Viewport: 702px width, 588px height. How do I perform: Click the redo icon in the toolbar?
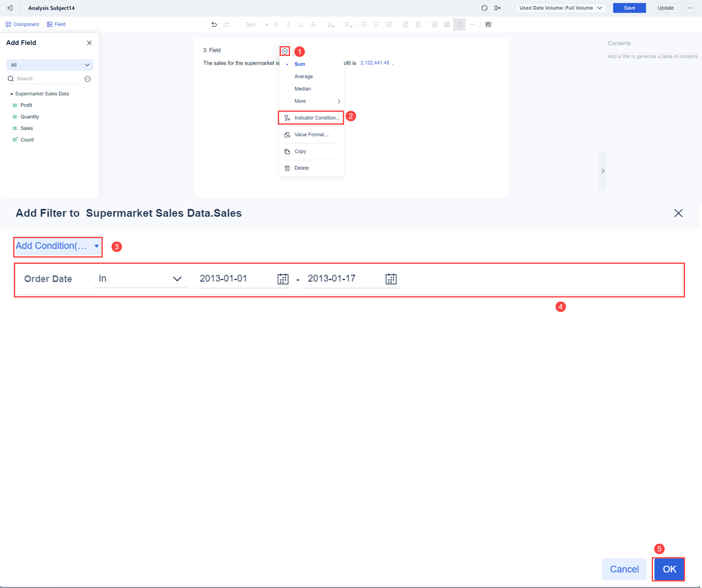[227, 24]
